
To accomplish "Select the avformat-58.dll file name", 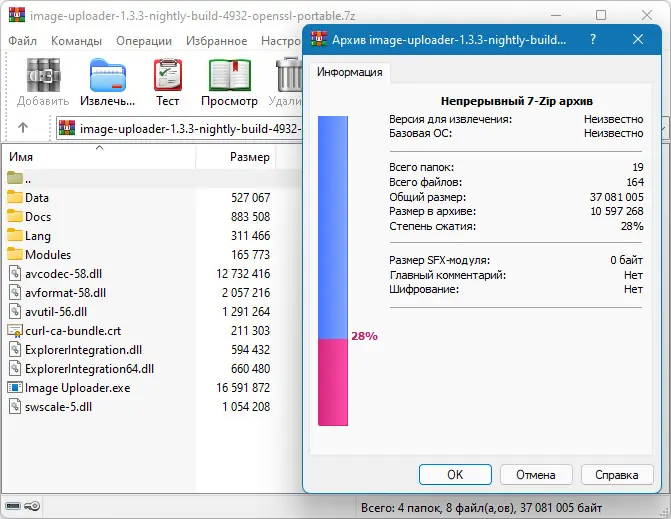I will point(65,293).
